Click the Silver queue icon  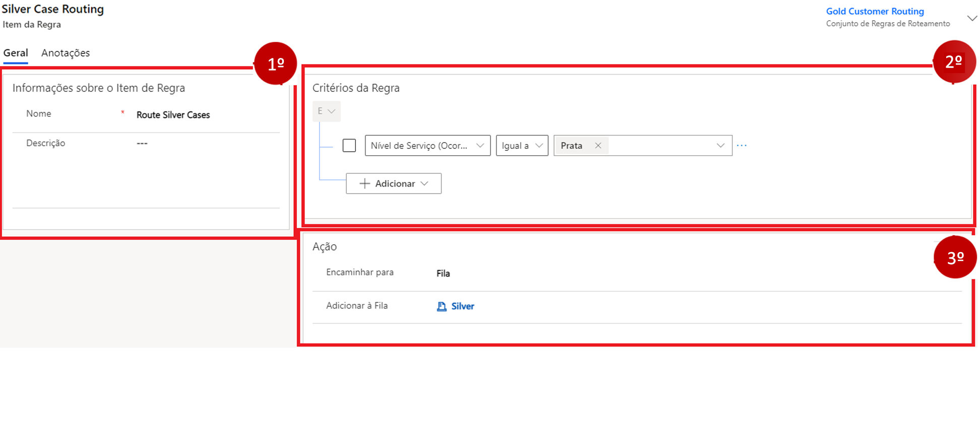point(442,306)
